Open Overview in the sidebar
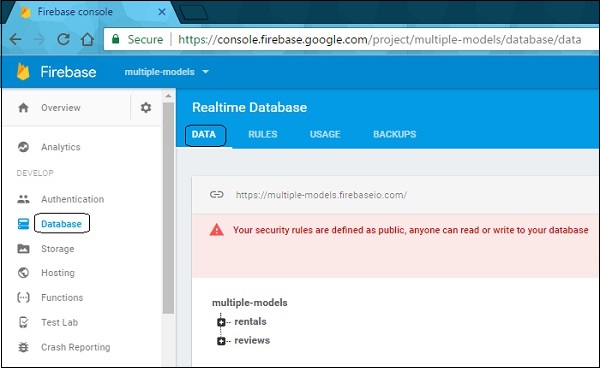The width and height of the screenshot is (600, 368). 61,108
